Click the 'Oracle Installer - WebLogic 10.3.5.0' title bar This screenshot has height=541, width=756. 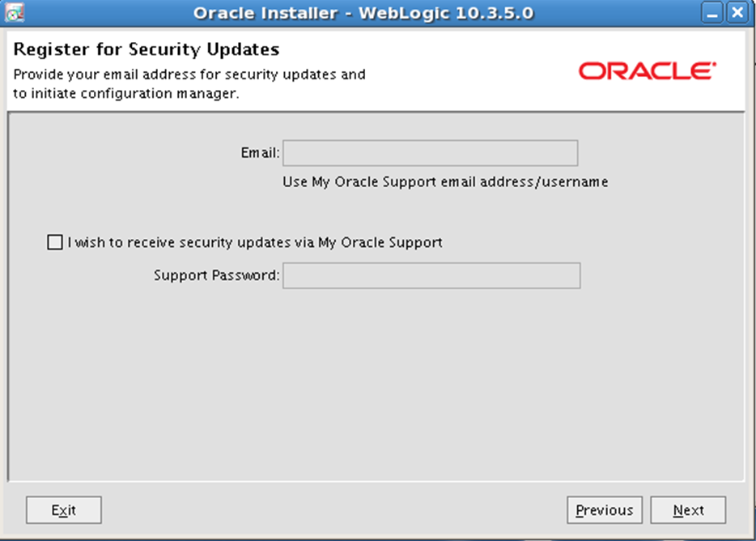[x=363, y=13]
